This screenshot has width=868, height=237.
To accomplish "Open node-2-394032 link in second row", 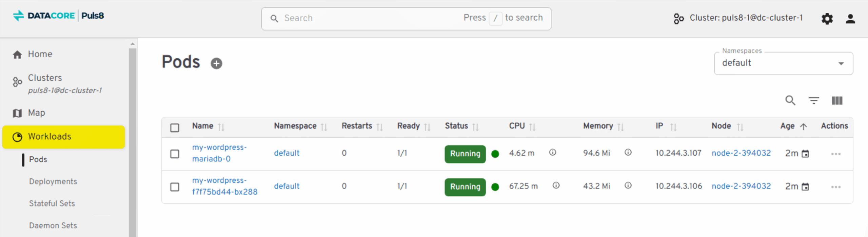I will (741, 186).
